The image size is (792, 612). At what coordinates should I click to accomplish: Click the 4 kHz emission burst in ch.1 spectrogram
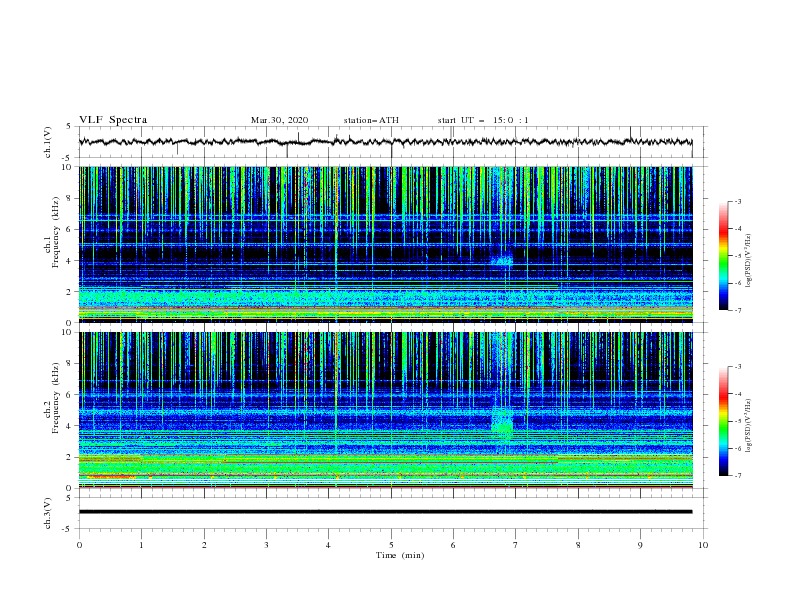(x=502, y=260)
